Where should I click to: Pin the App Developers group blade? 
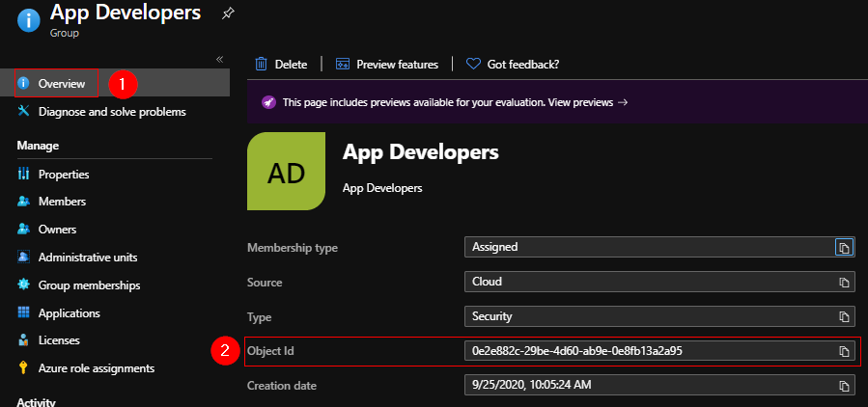click(x=228, y=14)
